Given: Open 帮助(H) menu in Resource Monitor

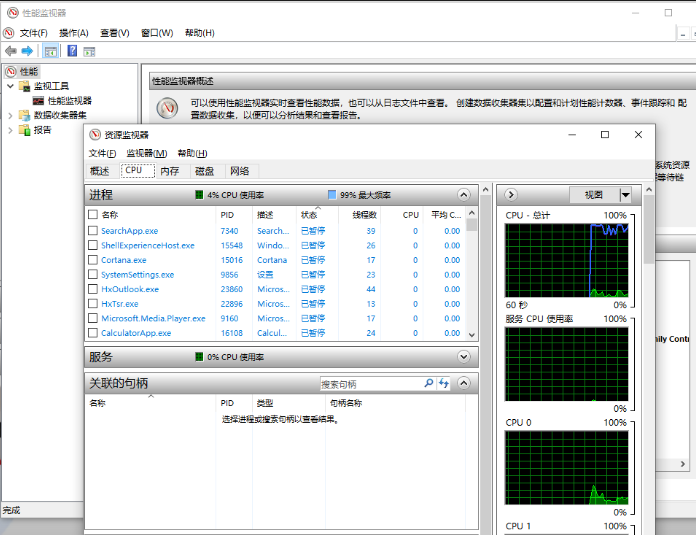Looking at the screenshot, I should (x=192, y=153).
